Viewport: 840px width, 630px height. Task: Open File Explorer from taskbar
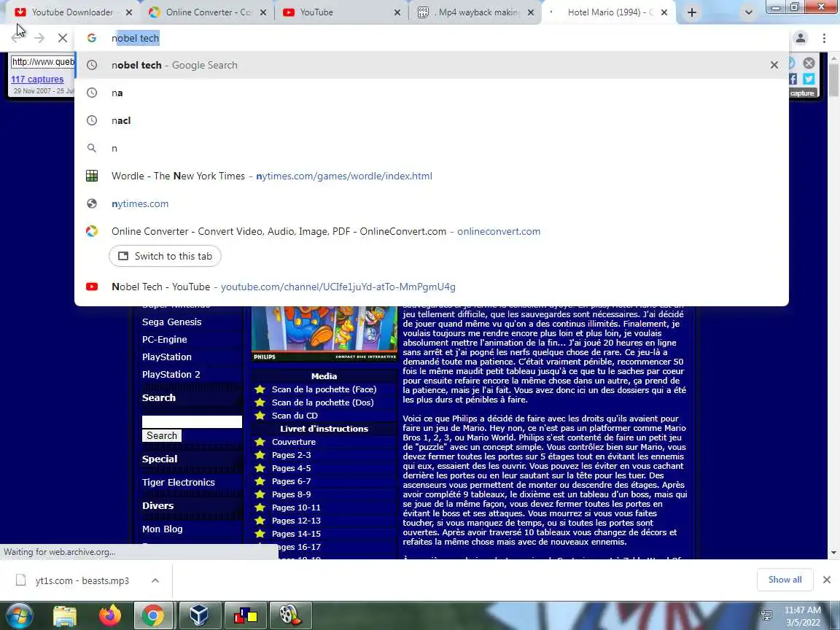click(65, 615)
